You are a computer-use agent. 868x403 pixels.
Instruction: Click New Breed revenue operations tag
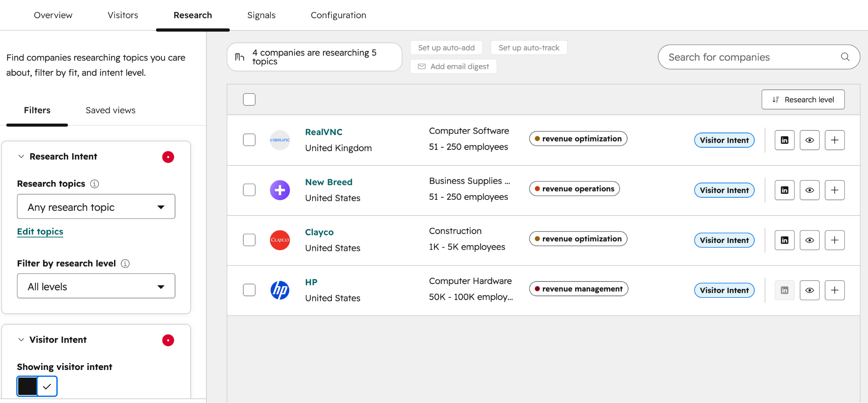[574, 188]
